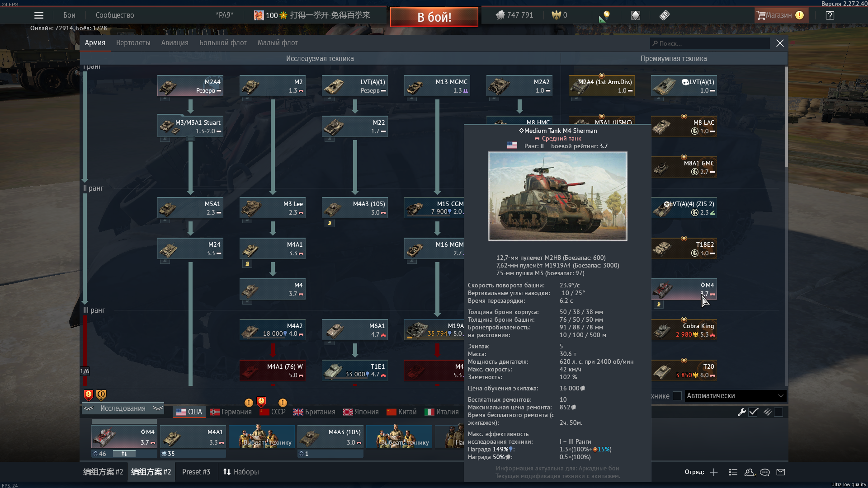
Task: Click the yellow warning shield icon above Исследования
Action: pyautogui.click(x=101, y=395)
